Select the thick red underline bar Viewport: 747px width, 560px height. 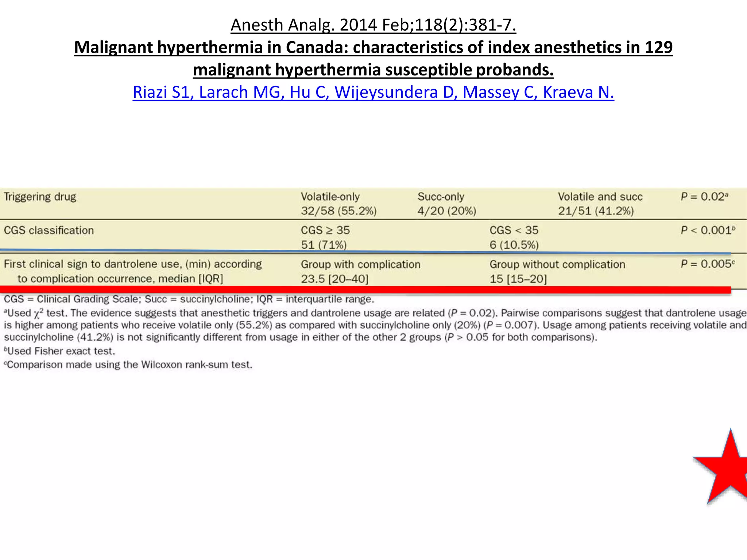click(x=365, y=290)
